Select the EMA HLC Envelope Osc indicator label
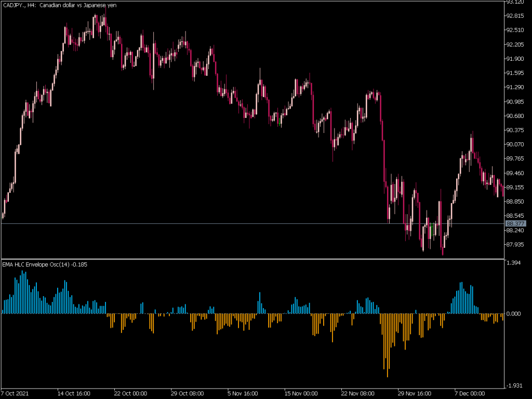Viewport: 532px width, 399px height. point(44,264)
